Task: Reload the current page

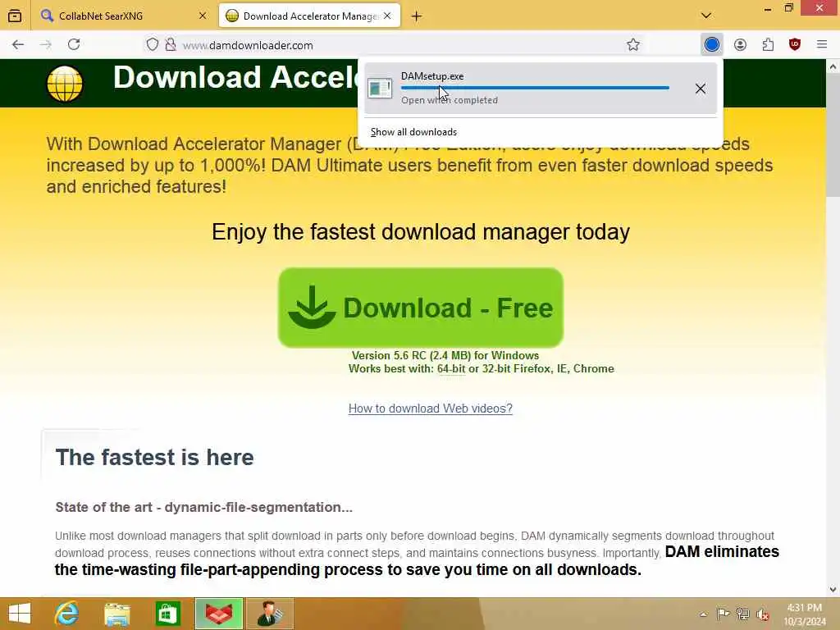Action: point(74,44)
